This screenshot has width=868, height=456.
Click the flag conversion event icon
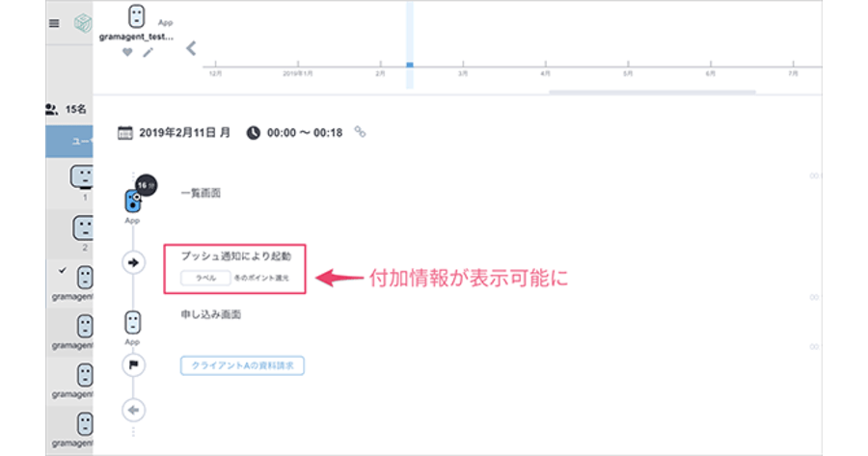coord(133,365)
